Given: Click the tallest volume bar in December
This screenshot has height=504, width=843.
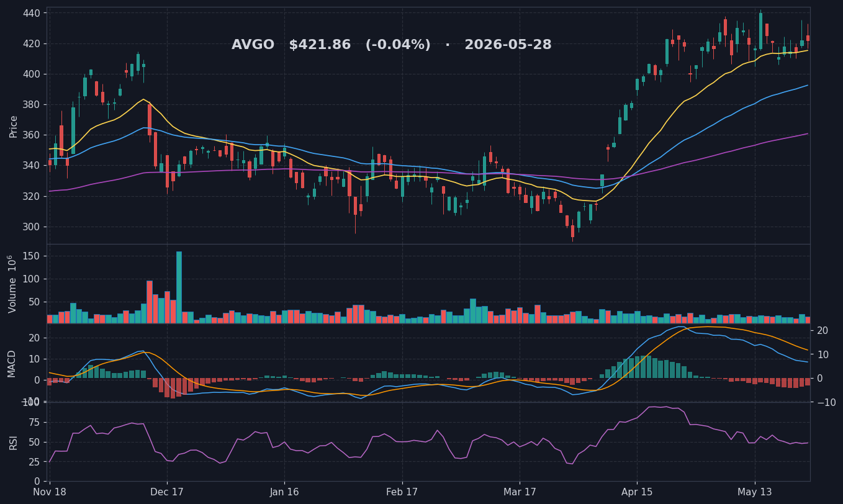Looking at the screenshot, I should coord(179,287).
